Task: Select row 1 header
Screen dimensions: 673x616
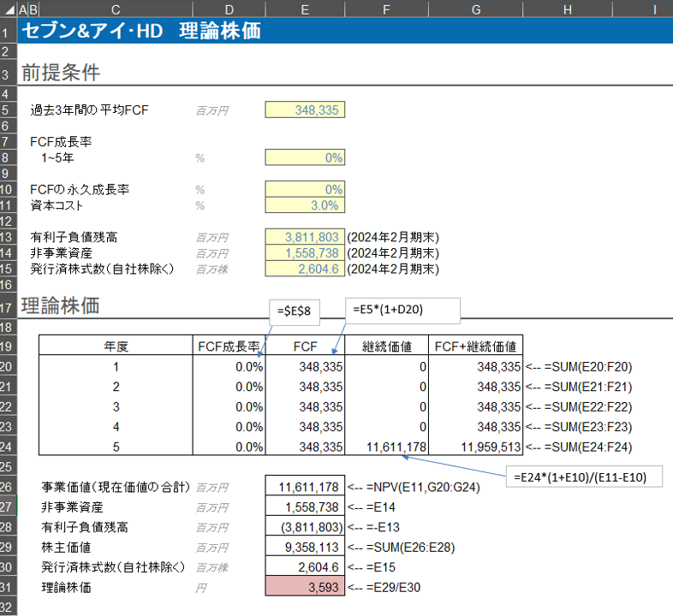Action: pos(9,31)
